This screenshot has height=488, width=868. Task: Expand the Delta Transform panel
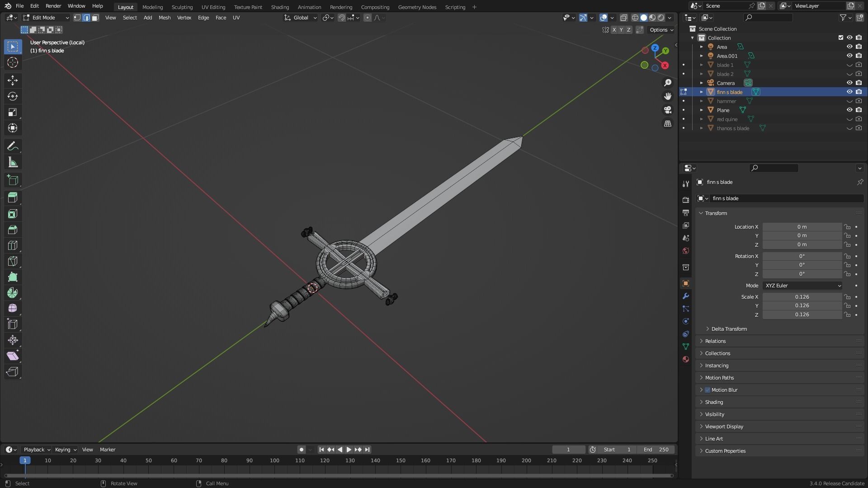(x=729, y=329)
